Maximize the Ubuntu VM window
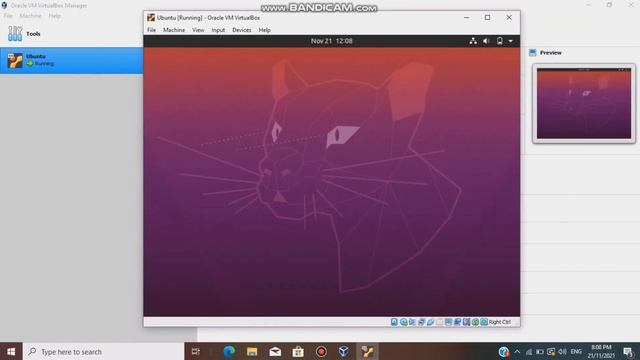 pos(487,18)
